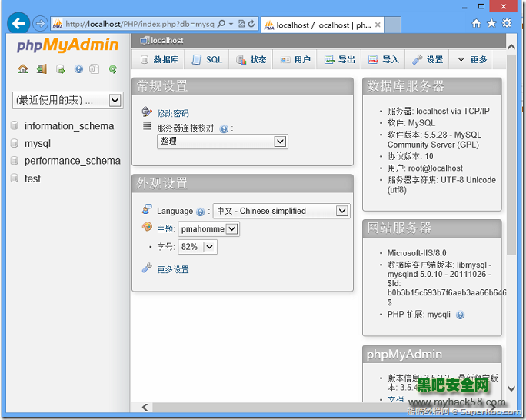Click compatibility view icon in address bar
Image resolution: width=526 pixels, height=420 pixels.
click(241, 24)
